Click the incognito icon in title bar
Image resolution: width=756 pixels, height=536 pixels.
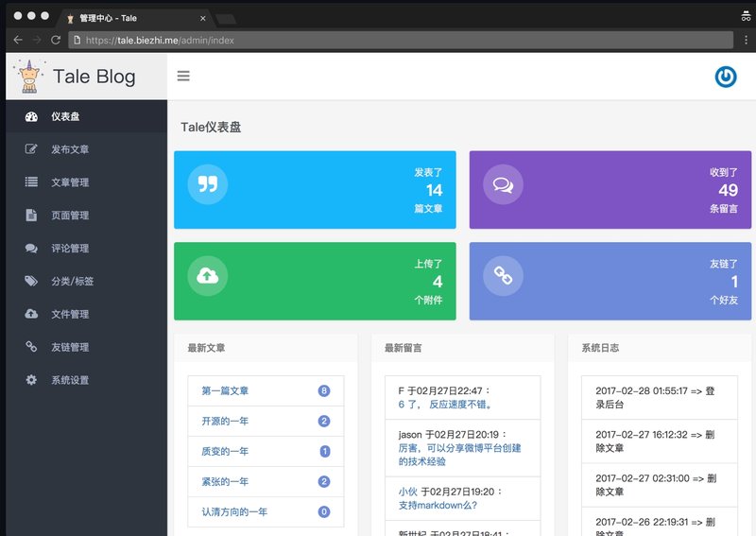click(746, 16)
